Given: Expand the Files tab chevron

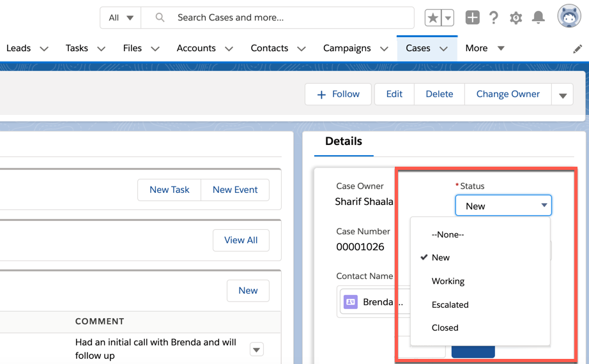Looking at the screenshot, I should coord(155,49).
